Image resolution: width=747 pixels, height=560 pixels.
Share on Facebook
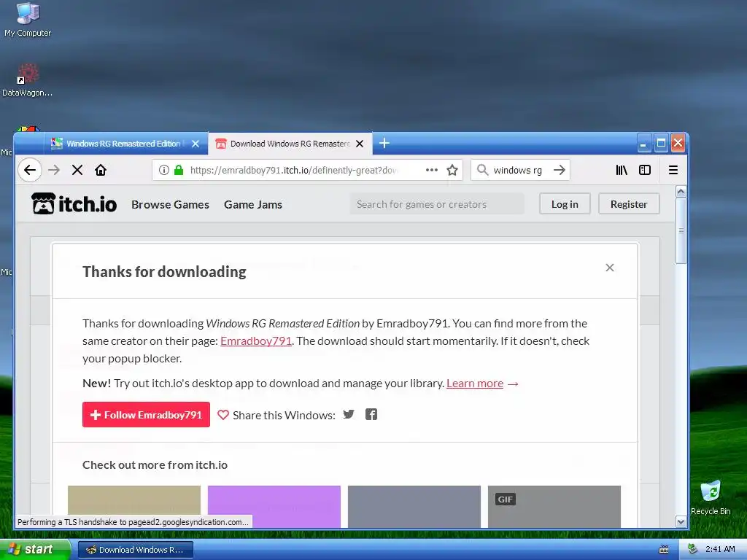click(371, 414)
